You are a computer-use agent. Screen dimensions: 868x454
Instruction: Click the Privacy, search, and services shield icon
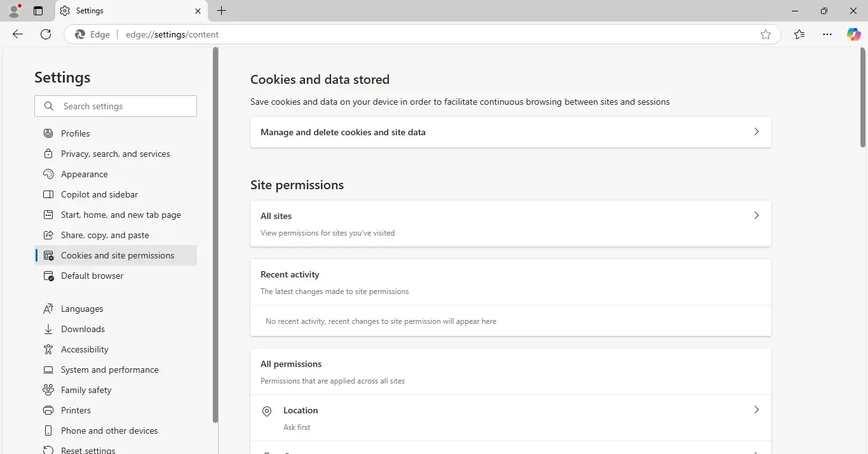[48, 154]
